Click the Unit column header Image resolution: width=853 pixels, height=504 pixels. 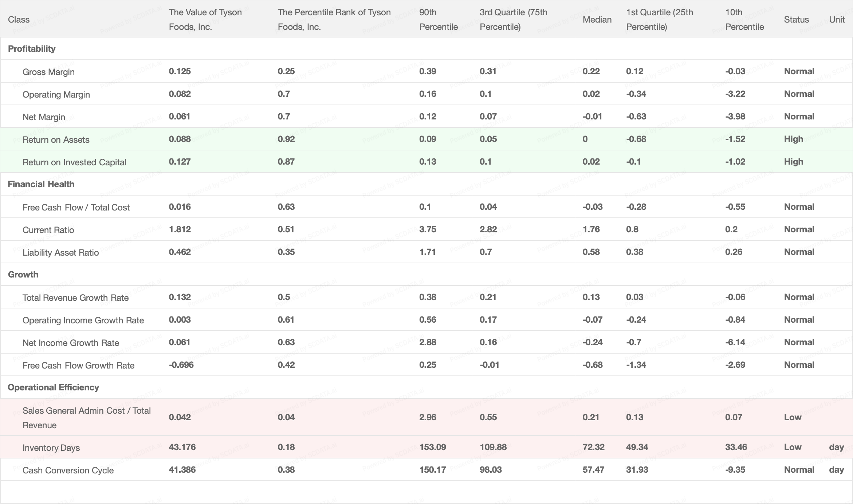click(x=837, y=20)
